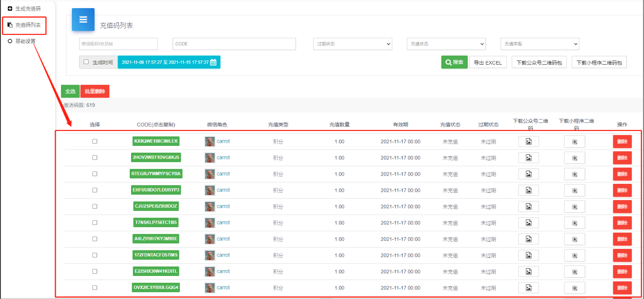Viewport: 644px width, 299px height.
Task: Download official account QR for CJU2SPEI5Z8UIDOZ
Action: (x=528, y=207)
